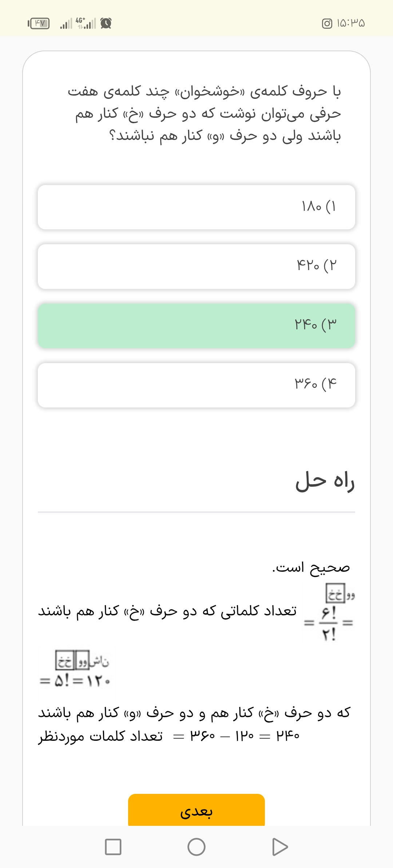Tap the ۶!/۲! fraction formula image
This screenshot has width=393, height=868.
(x=329, y=613)
